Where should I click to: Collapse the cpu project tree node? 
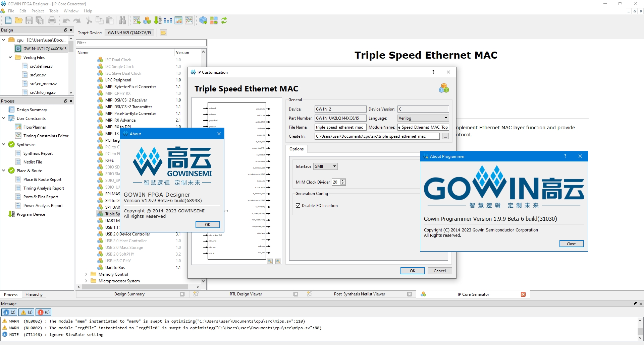coord(4,40)
